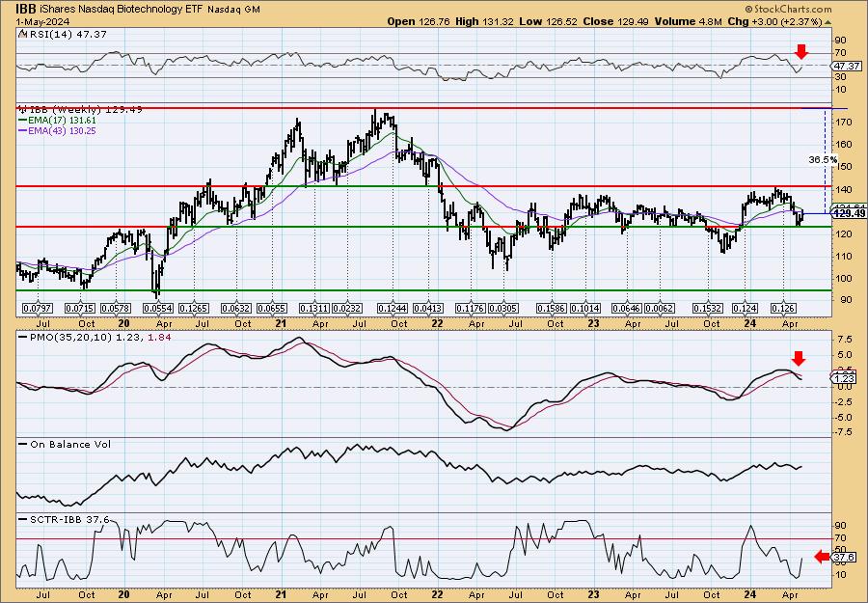Click the EMA(17) 131.61 legend entry
This screenshot has height=603, width=868.
tap(58, 121)
